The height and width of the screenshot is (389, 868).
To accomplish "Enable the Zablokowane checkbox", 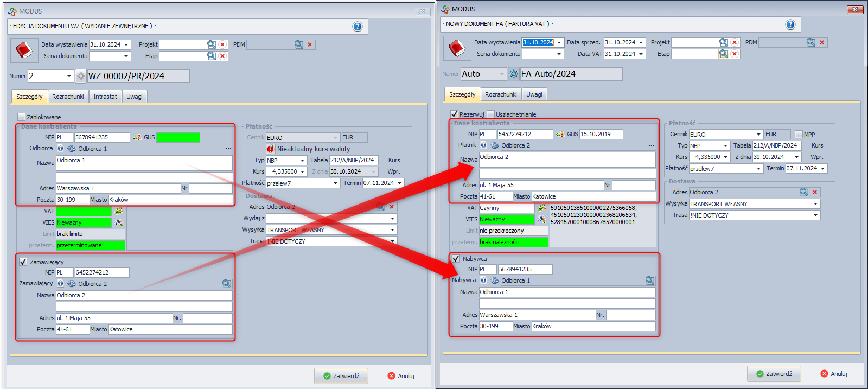I will click(x=22, y=117).
